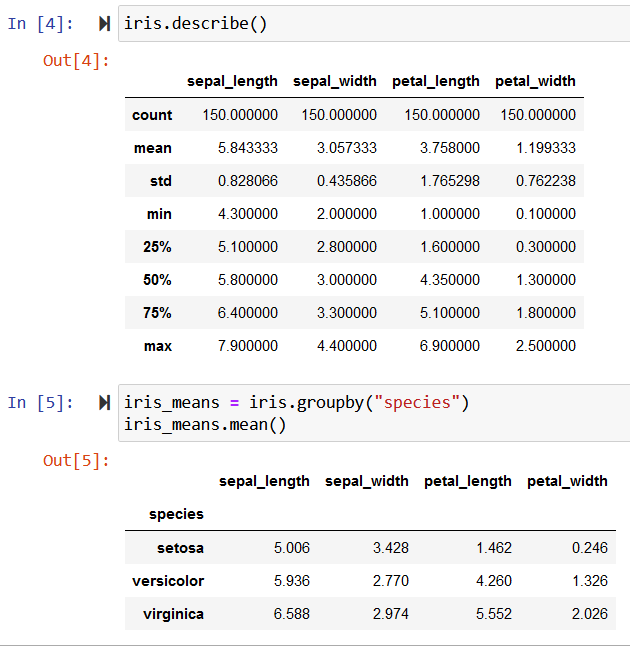The width and height of the screenshot is (630, 646).
Task: Click petal_width header in species means table
Action: click(567, 481)
